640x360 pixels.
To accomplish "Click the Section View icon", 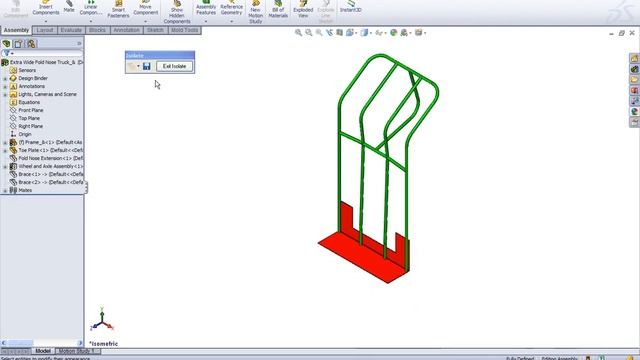I will click(x=340, y=33).
